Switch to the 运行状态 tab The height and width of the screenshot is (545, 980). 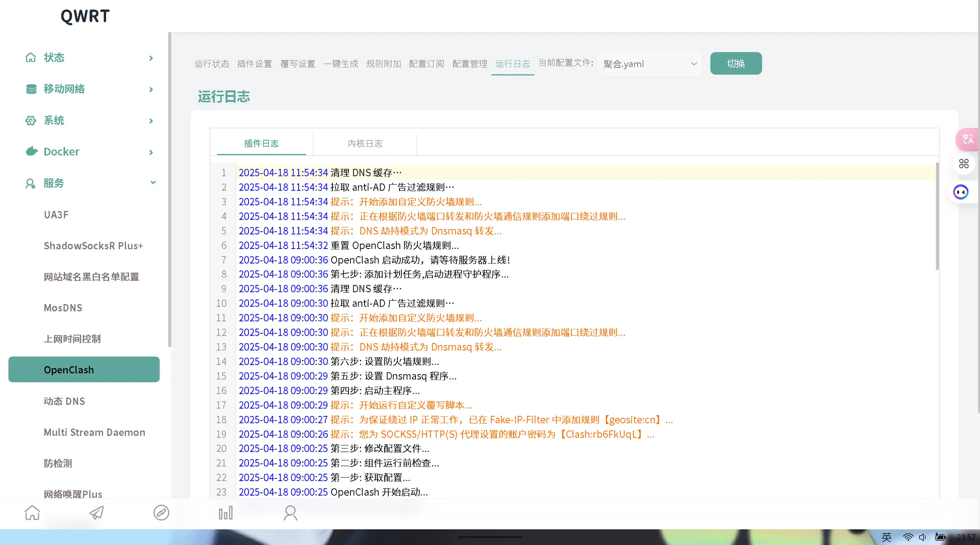212,64
